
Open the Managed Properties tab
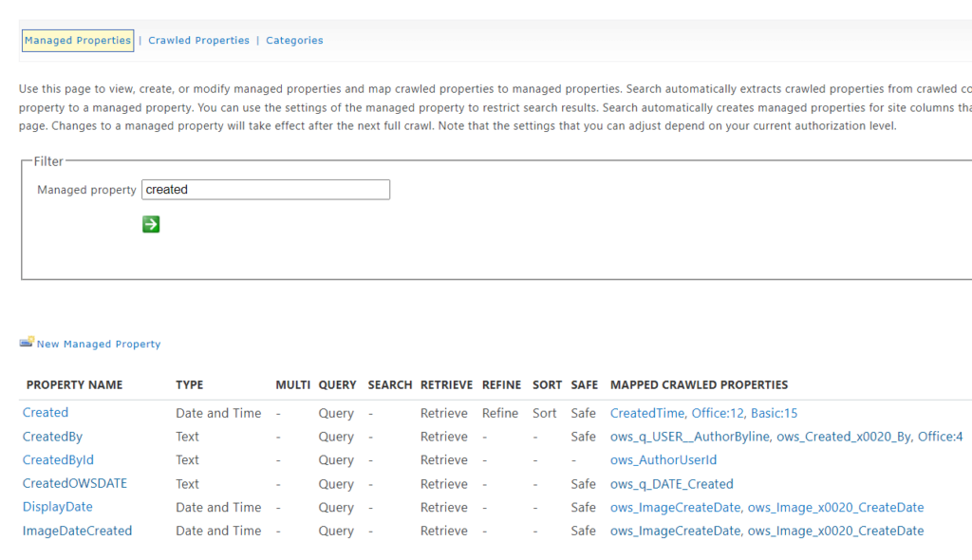(x=78, y=40)
